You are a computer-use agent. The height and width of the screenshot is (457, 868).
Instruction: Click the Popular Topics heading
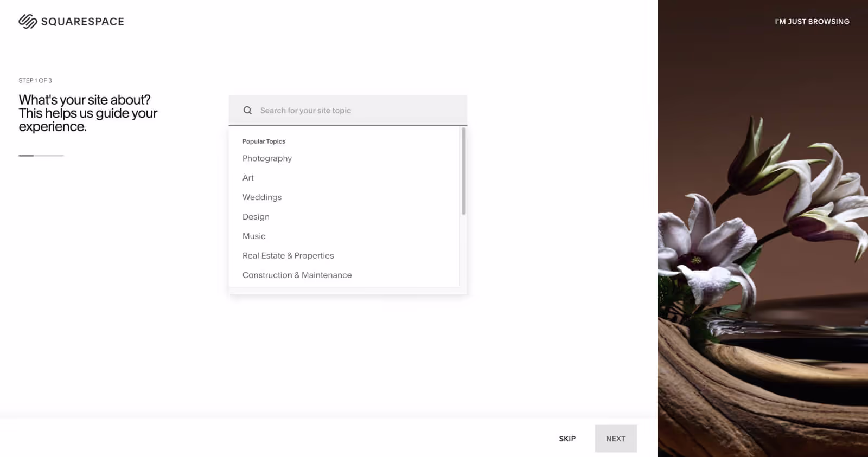[x=264, y=141]
